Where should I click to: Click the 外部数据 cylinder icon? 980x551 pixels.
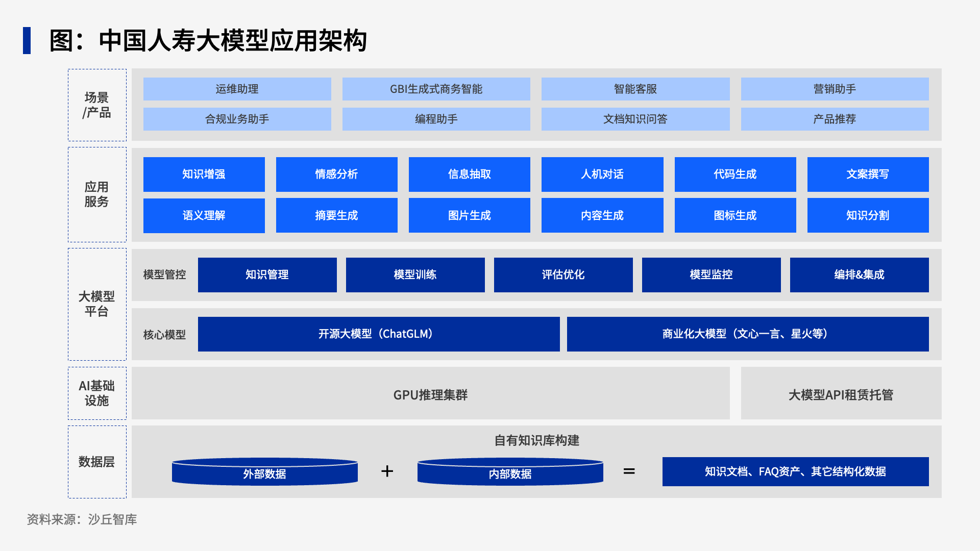(264, 472)
